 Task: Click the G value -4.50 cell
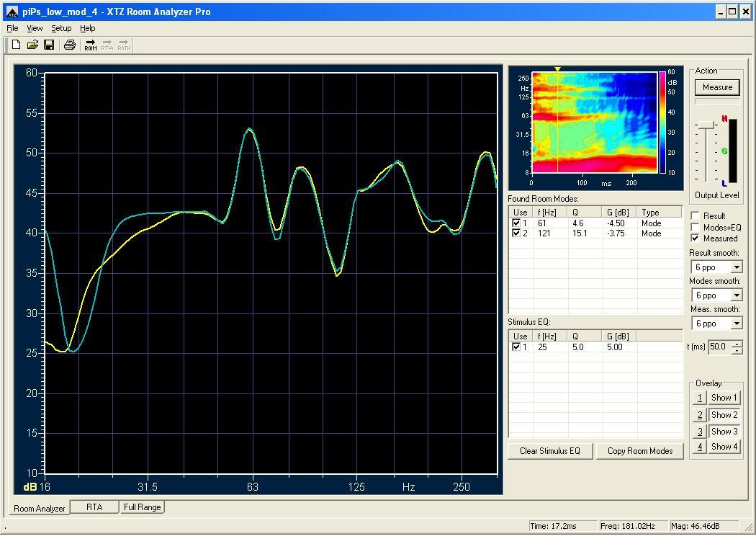point(616,223)
